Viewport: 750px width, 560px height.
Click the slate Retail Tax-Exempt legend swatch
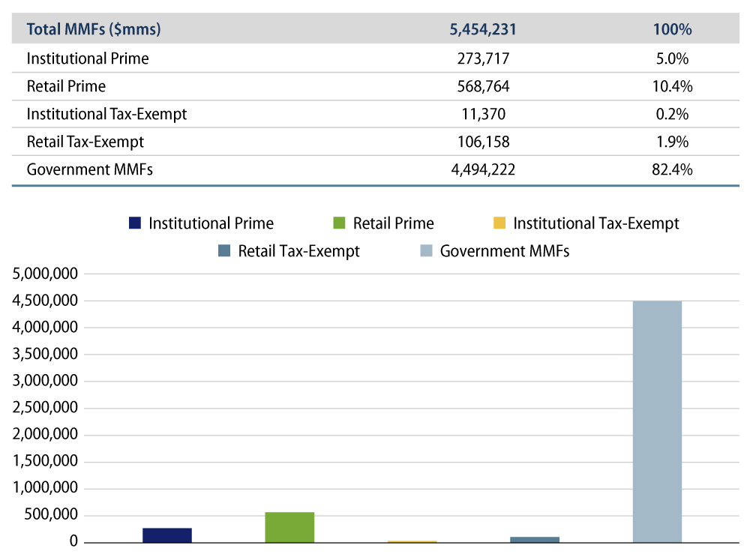tap(224, 250)
